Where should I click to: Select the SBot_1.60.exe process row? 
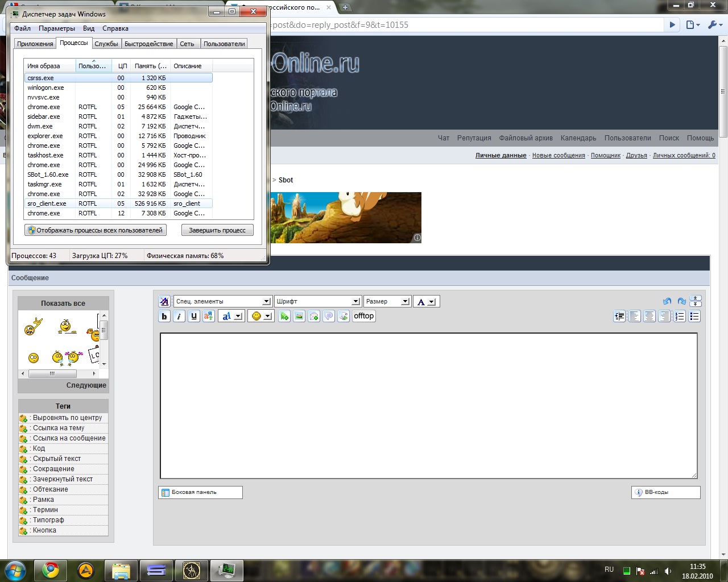coord(118,174)
